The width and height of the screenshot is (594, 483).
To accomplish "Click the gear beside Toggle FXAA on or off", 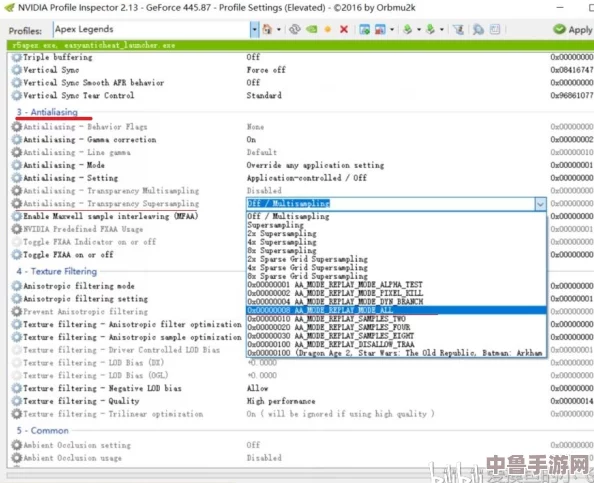I will pos(16,255).
